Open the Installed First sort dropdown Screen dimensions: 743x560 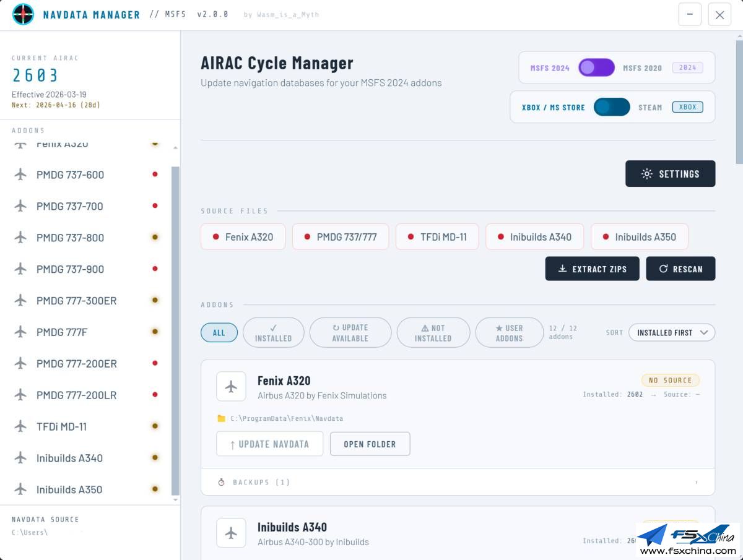point(672,332)
